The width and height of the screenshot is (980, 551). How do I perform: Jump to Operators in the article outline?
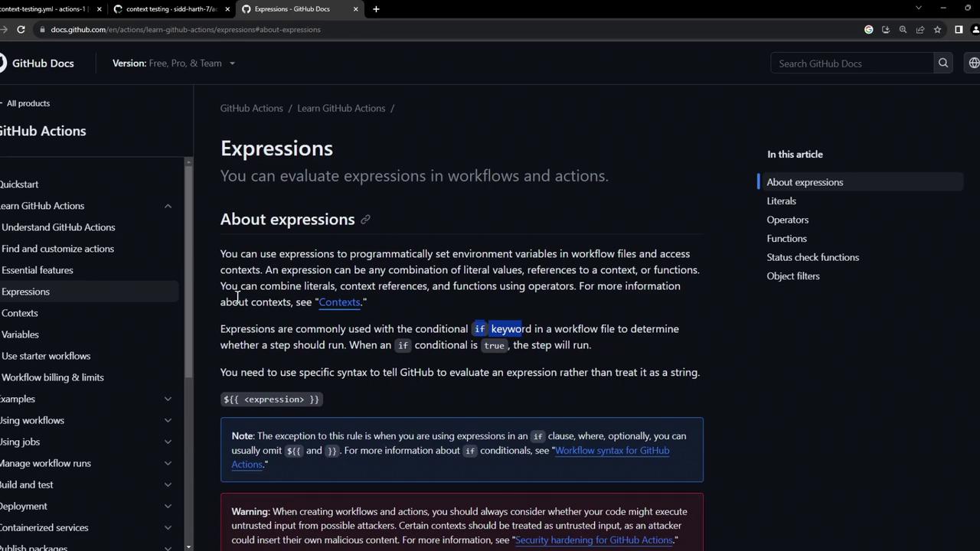[788, 220]
